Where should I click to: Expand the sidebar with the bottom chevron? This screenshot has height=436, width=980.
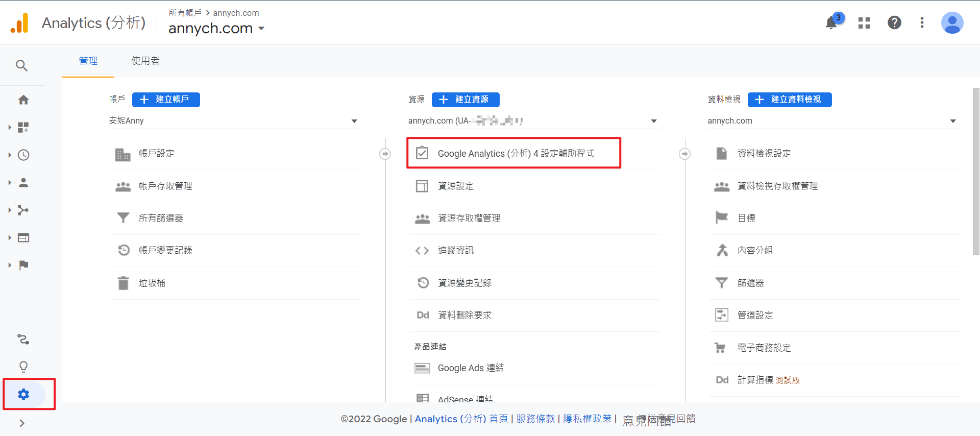(22, 423)
